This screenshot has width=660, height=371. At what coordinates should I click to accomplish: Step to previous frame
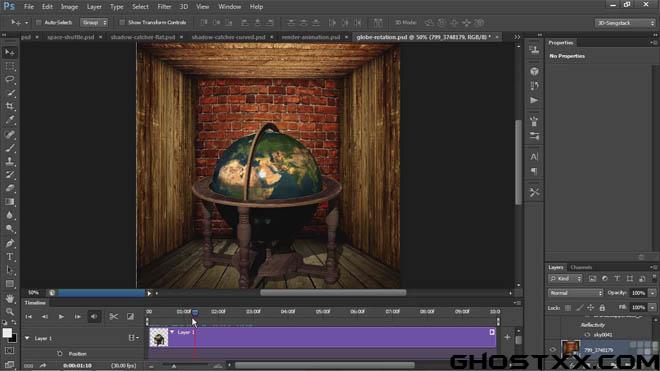(45, 316)
